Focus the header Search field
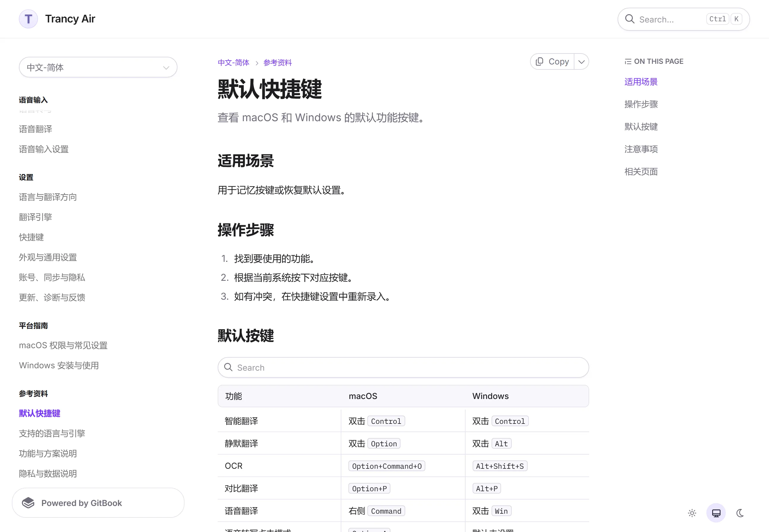Viewport: 769px width, 532px height. [x=684, y=19]
